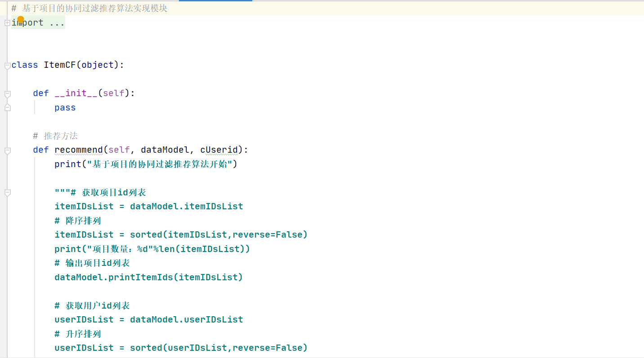Click the top module comment line
Viewport: 644px width, 358px height.
pyautogui.click(x=90, y=8)
